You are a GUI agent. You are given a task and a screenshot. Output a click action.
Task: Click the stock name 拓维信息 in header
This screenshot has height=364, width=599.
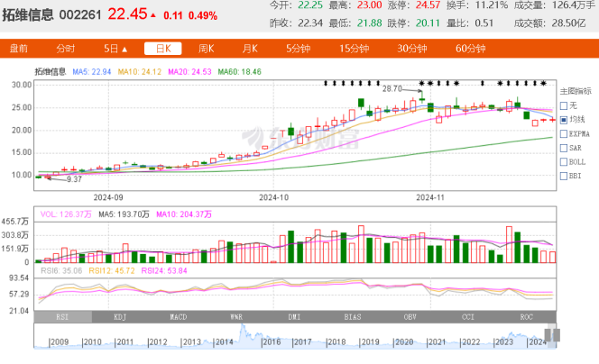tap(28, 15)
